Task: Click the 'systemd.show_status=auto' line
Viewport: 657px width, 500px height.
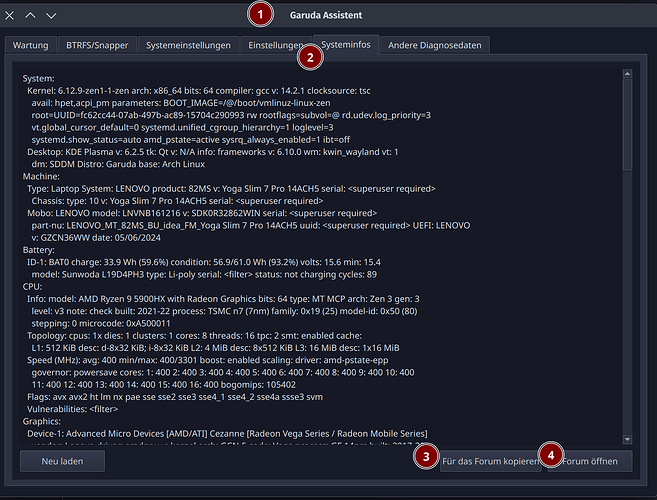Action: coord(191,140)
